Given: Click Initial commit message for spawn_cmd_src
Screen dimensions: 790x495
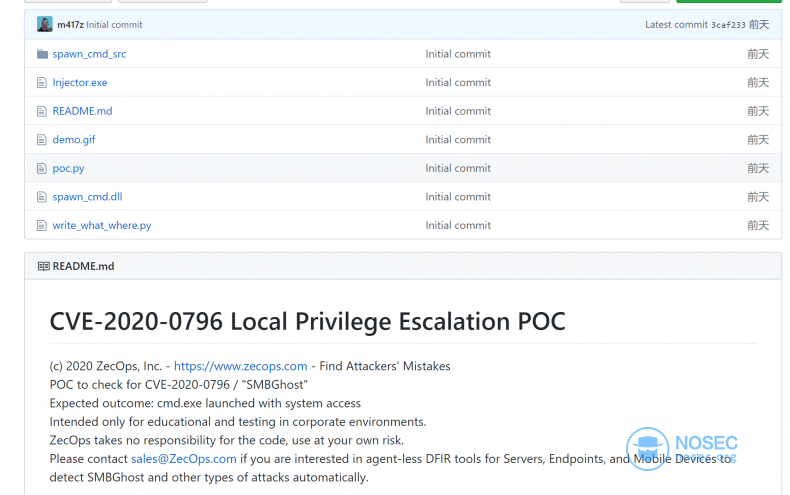Looking at the screenshot, I should click(458, 54).
